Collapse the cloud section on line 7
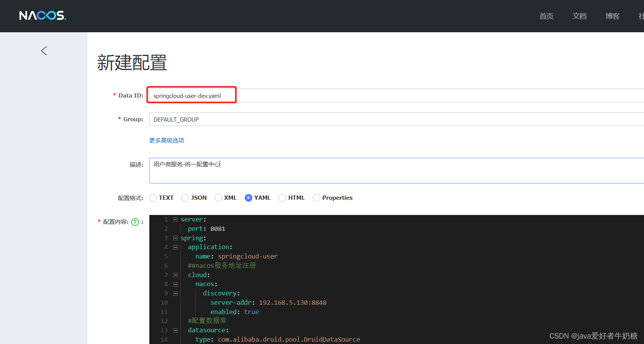 (x=175, y=275)
